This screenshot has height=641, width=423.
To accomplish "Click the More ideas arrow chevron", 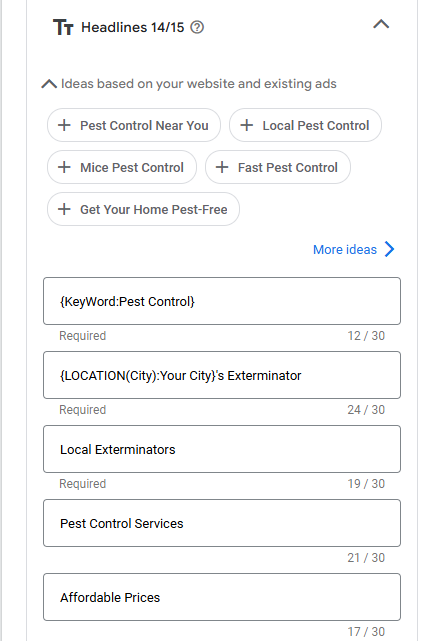I will (x=389, y=249).
